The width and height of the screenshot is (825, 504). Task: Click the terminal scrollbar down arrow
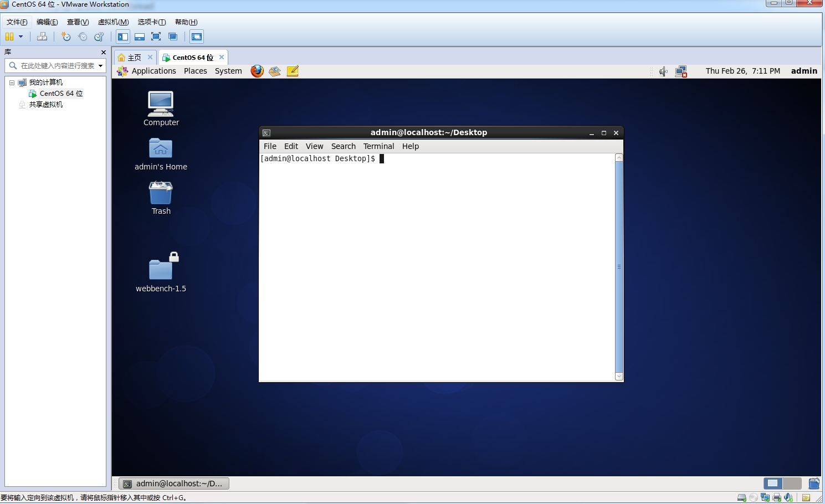619,377
